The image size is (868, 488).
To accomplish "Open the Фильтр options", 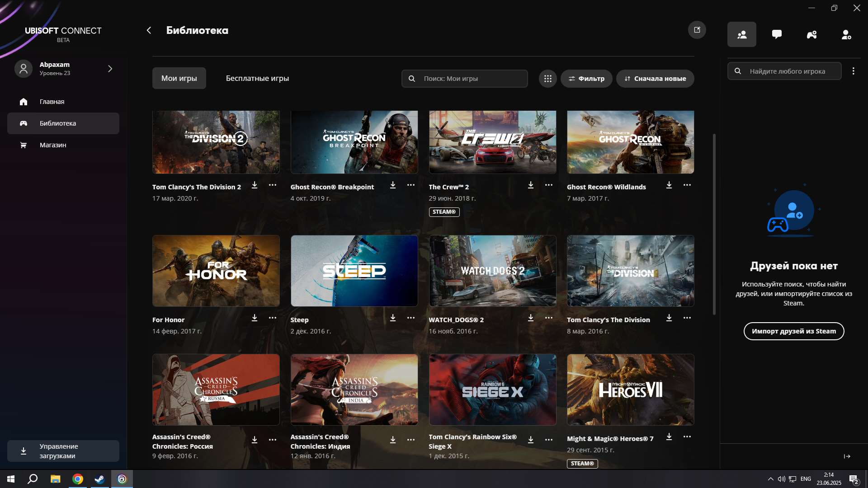I will click(586, 78).
